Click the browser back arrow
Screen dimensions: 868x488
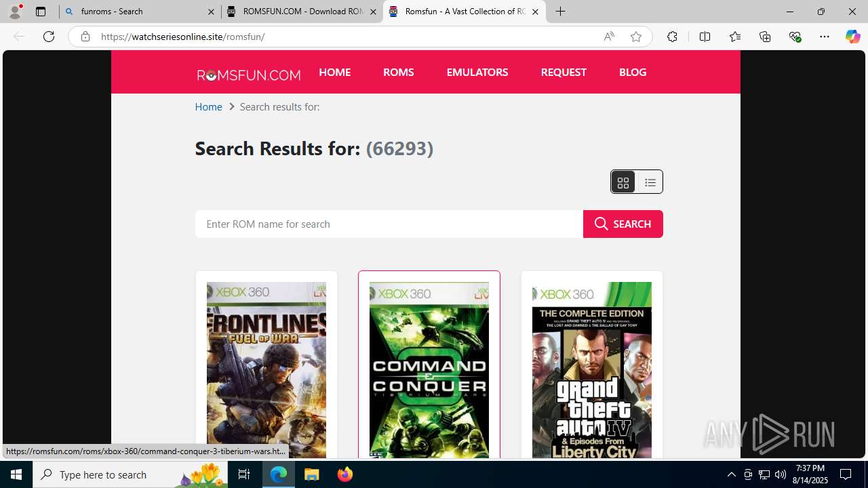[19, 37]
